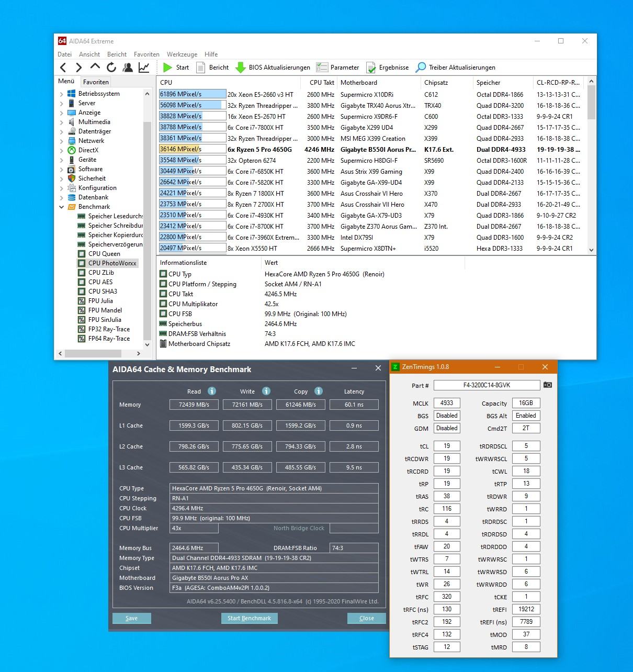Expand the Multimedia tree node
The height and width of the screenshot is (672, 633).
point(61,122)
